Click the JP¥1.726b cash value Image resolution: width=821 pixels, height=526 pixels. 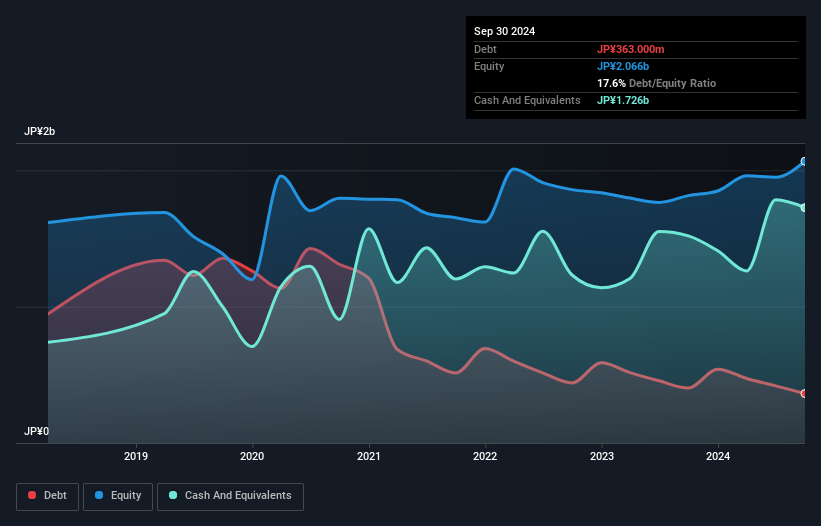point(623,100)
